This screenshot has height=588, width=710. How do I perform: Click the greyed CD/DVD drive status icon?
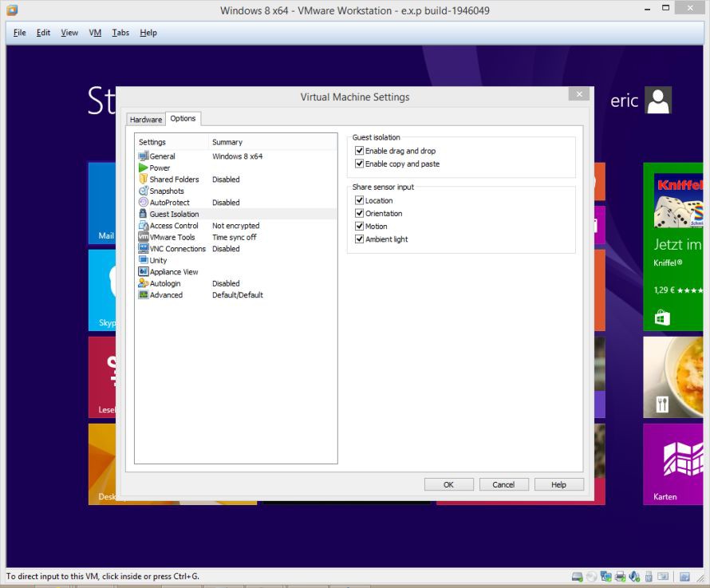coord(591,577)
